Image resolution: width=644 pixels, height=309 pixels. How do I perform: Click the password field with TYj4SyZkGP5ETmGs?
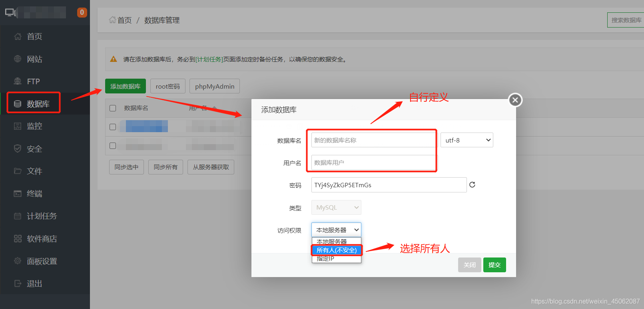pos(389,185)
